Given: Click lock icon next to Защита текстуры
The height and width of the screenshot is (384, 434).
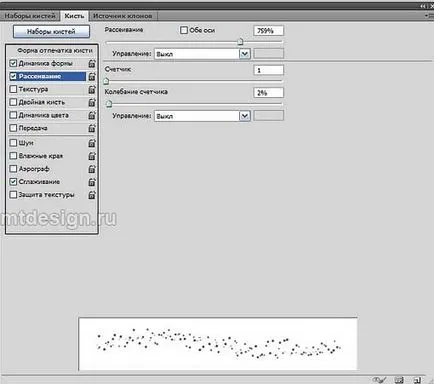Looking at the screenshot, I should pos(92,195).
